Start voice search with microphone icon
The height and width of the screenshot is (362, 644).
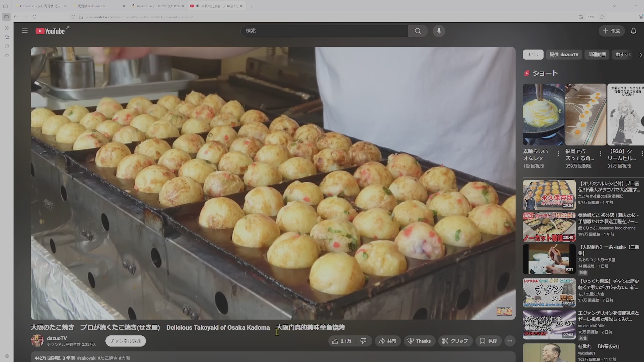439,31
